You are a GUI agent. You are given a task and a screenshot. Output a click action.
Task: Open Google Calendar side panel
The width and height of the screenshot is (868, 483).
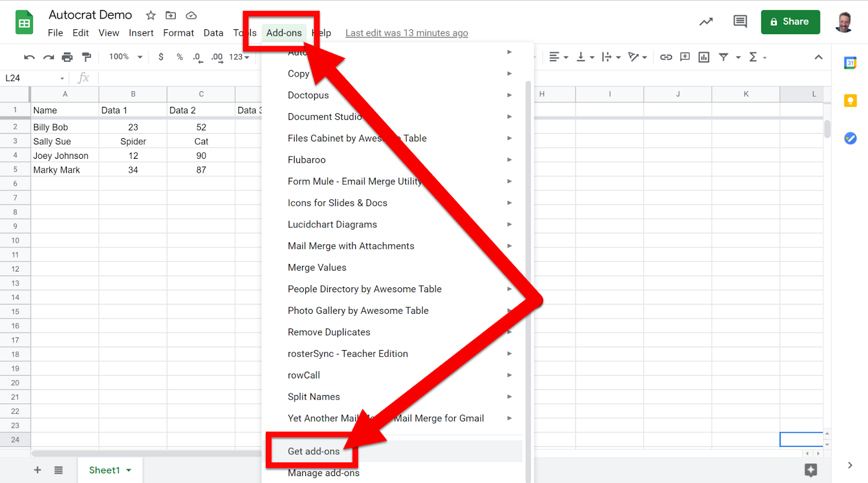point(850,63)
